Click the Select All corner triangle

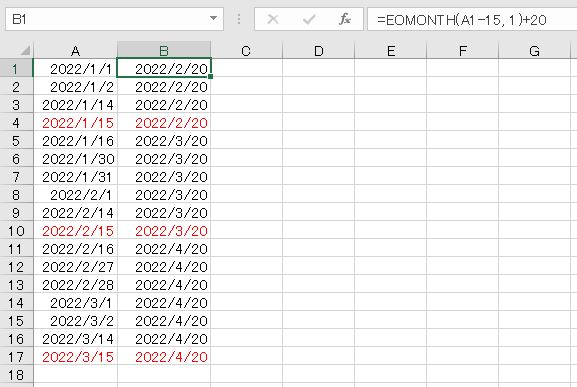click(25, 50)
